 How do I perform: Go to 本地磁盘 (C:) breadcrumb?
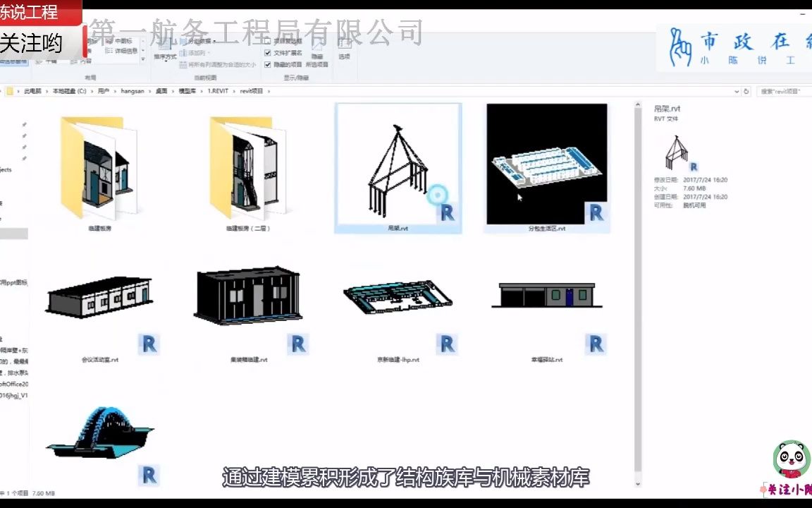(x=69, y=91)
